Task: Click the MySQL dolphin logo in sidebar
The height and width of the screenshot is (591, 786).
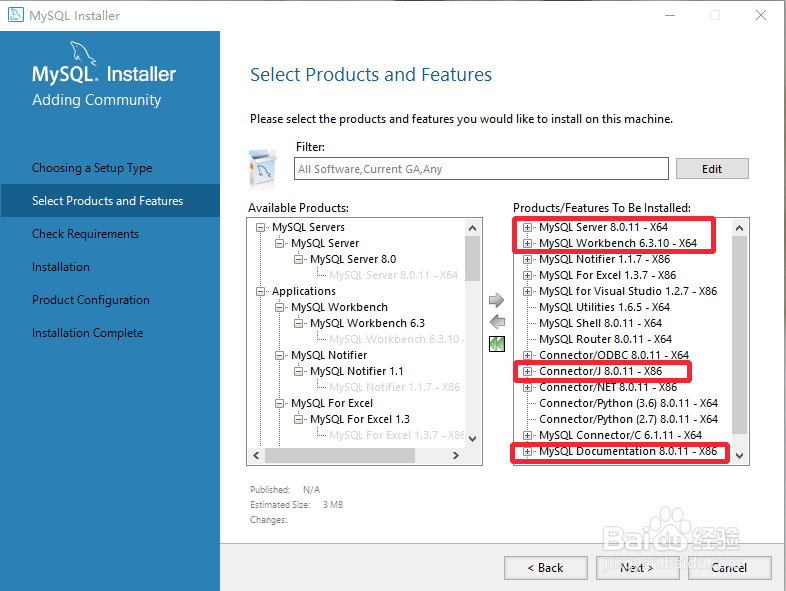Action: click(x=83, y=53)
